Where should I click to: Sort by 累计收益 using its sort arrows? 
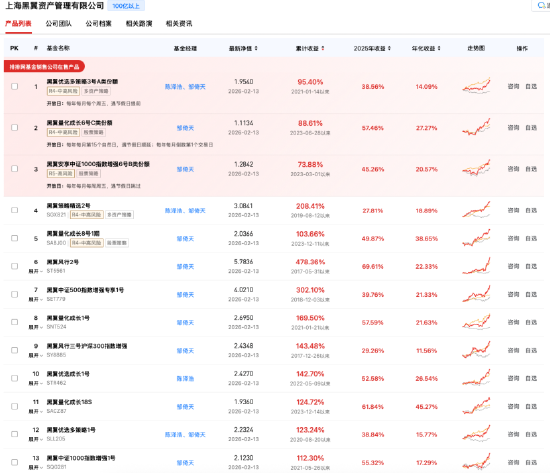click(x=323, y=48)
